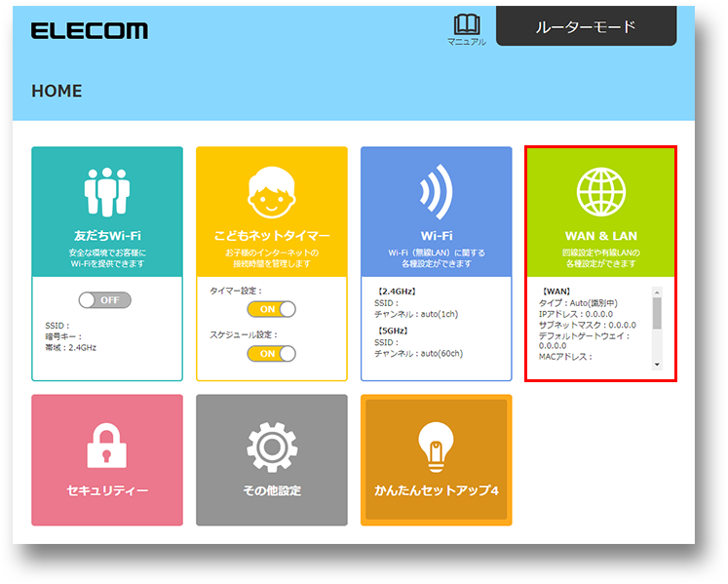Click デフォルトゲートウェイ text
728x584 pixels.
584,336
